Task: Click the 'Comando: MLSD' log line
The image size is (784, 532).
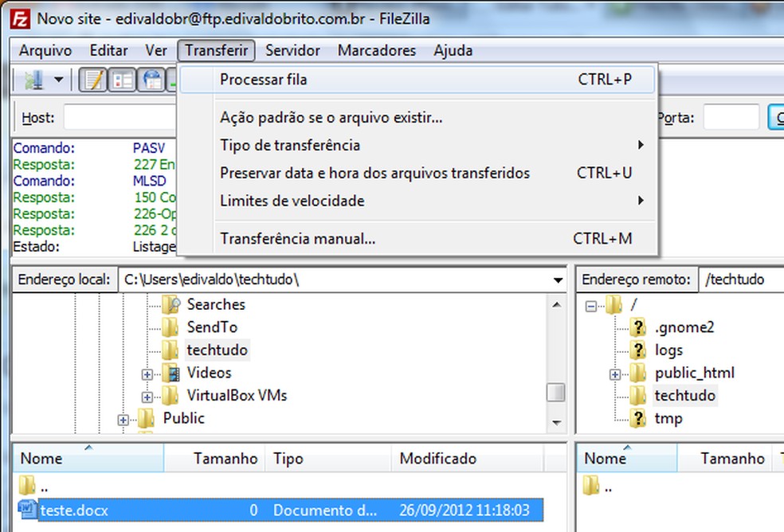Action: point(94,181)
